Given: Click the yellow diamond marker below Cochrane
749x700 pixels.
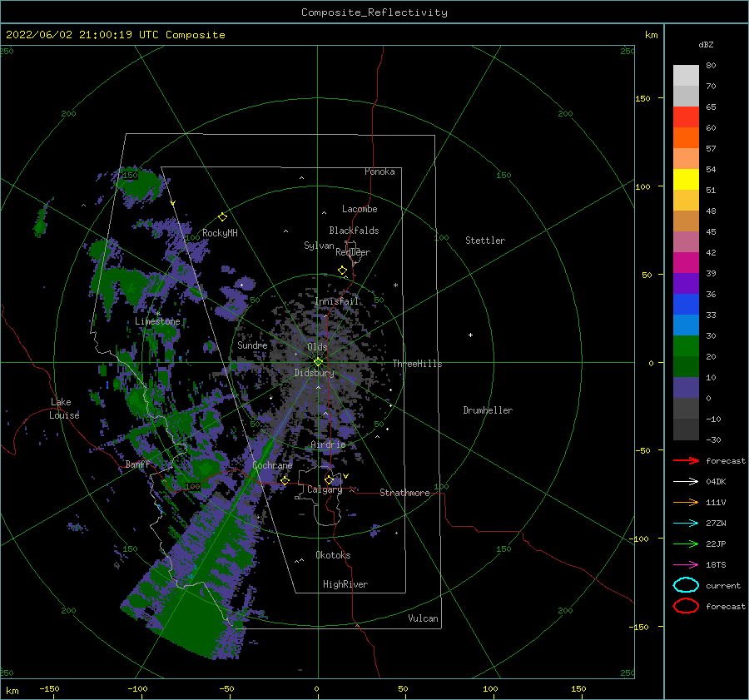Looking at the screenshot, I should coord(285,480).
